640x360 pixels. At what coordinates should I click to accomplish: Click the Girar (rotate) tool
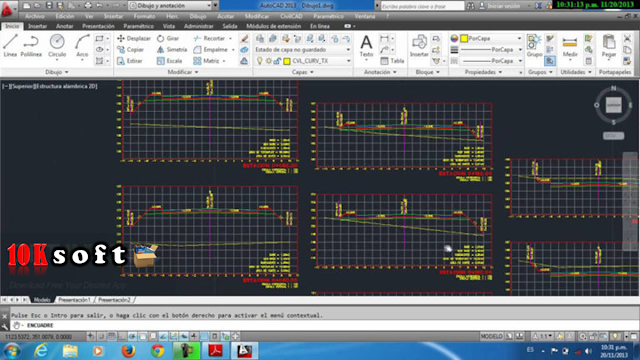point(168,38)
